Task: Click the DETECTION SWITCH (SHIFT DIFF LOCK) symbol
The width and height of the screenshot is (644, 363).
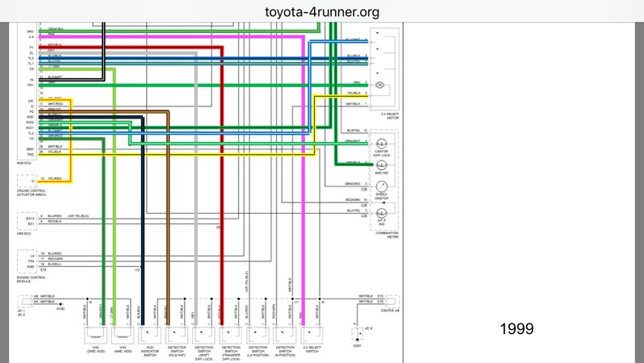Action: (203, 336)
